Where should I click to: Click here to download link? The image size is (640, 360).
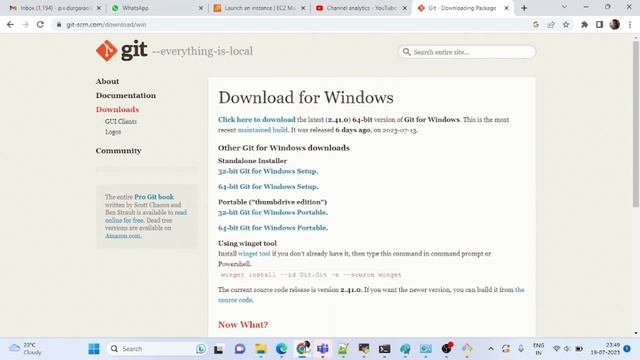256,120
